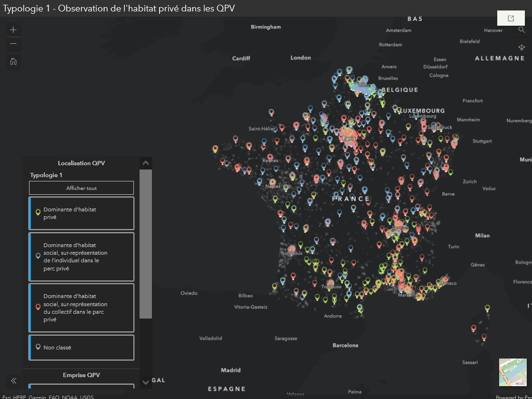Click the Localisation QPV section header

click(x=81, y=163)
